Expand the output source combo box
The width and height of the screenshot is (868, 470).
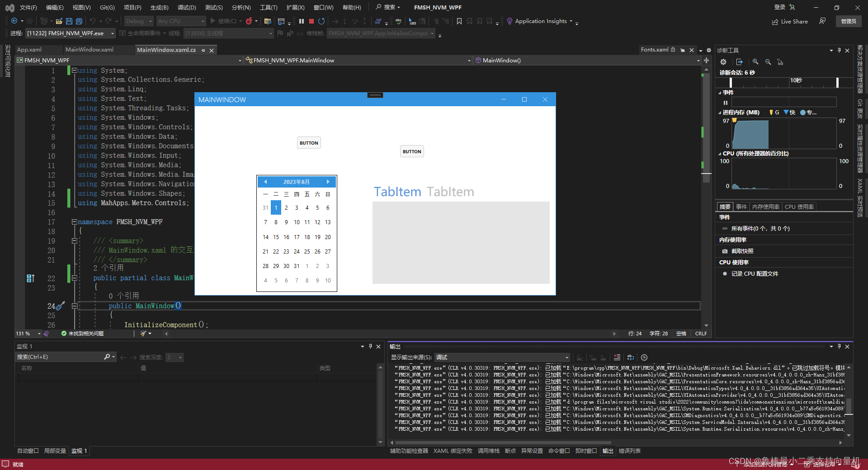(x=502, y=357)
